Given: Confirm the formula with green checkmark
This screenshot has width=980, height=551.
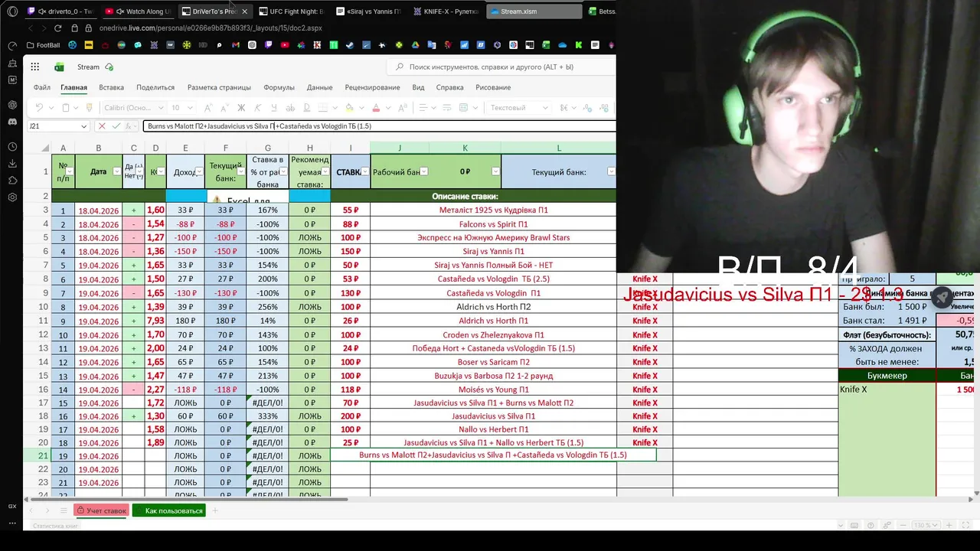Looking at the screenshot, I should [x=116, y=126].
